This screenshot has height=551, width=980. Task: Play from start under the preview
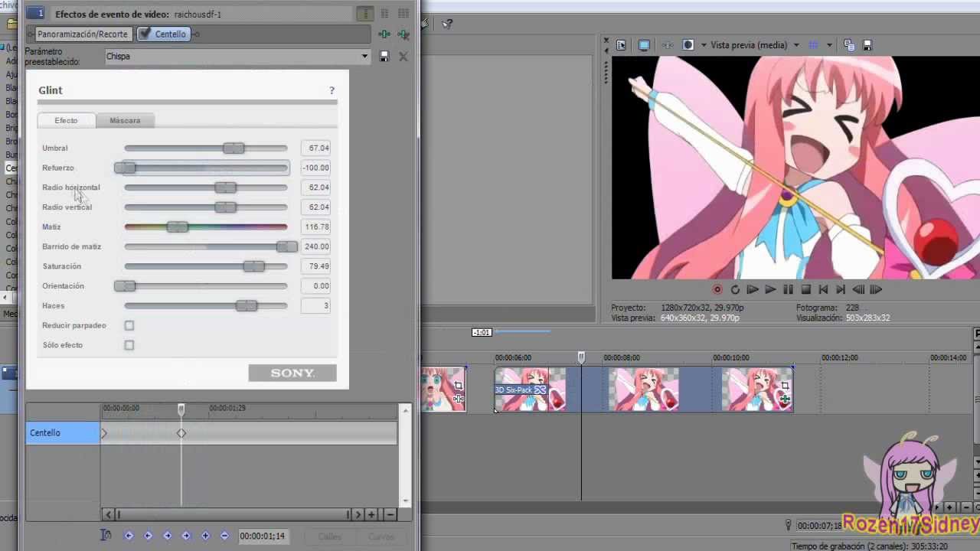pyautogui.click(x=753, y=289)
